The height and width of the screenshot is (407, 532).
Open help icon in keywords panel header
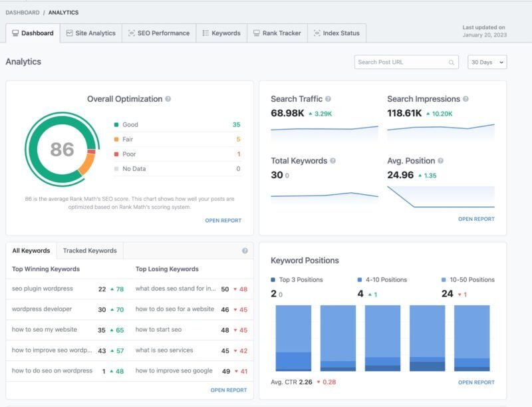coord(245,251)
